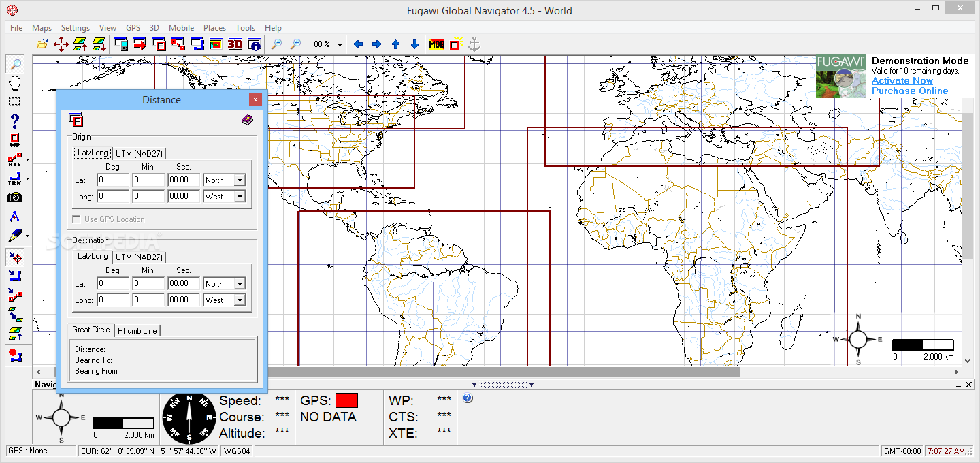
Task: Open the GPS menu
Action: click(x=133, y=28)
